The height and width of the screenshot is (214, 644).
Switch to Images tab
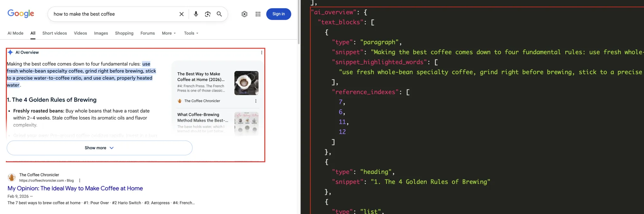101,33
